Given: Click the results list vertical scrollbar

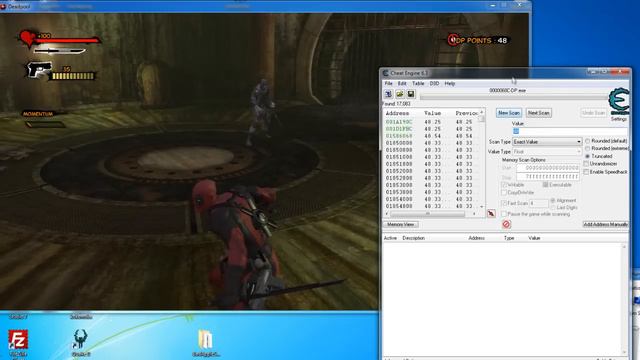Looking at the screenshot, I should [482, 159].
